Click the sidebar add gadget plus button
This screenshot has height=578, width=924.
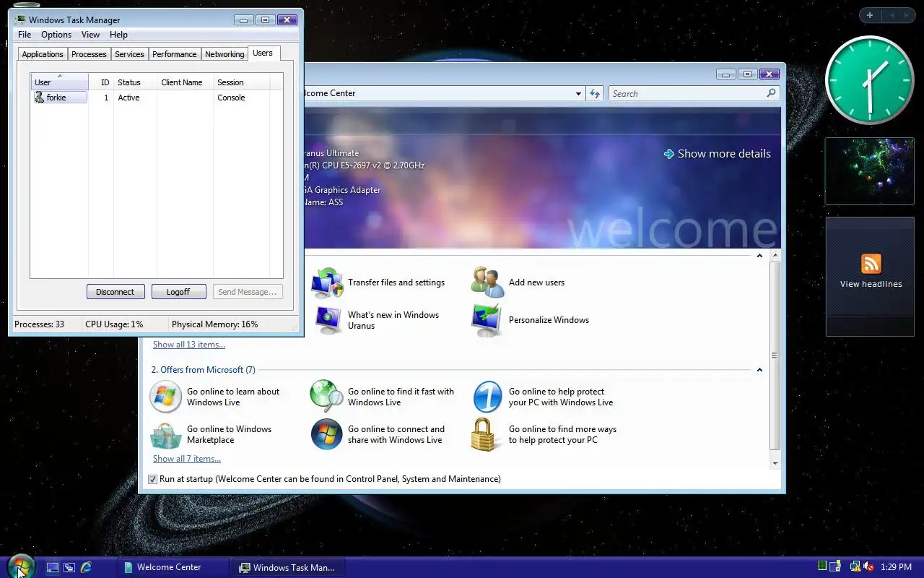coord(870,15)
